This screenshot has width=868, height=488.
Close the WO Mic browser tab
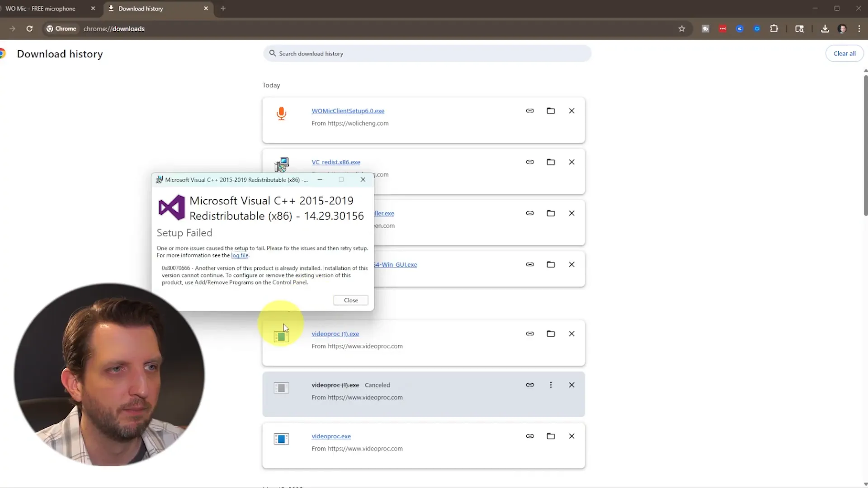click(93, 9)
